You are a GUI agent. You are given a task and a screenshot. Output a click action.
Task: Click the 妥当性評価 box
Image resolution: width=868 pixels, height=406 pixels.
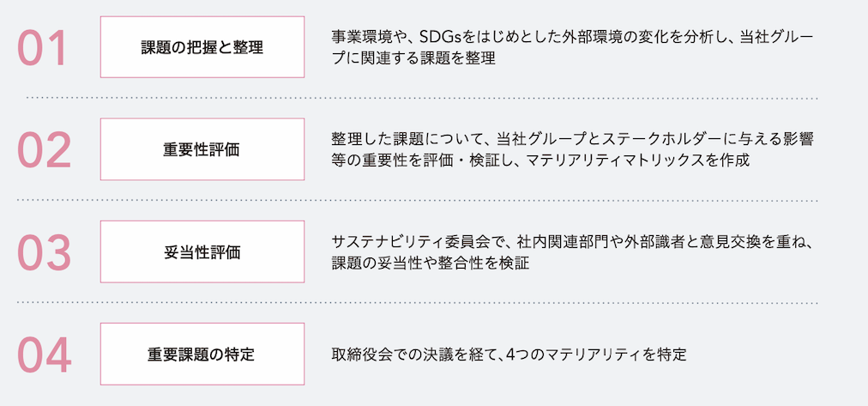tap(202, 251)
